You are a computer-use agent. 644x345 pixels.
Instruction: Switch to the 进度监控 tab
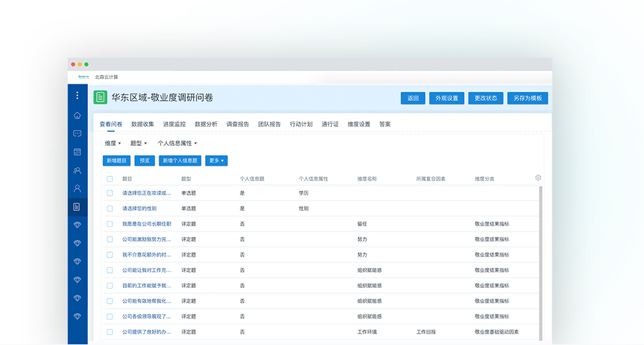click(174, 124)
